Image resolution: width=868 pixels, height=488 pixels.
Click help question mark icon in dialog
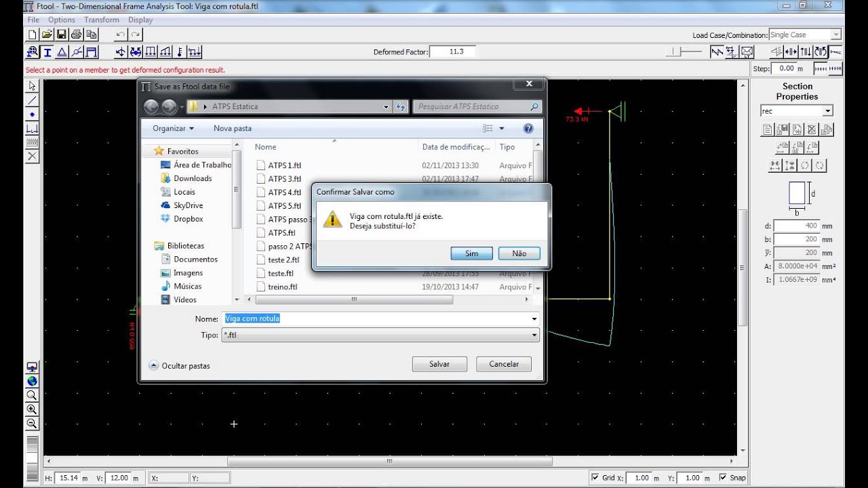[528, 128]
